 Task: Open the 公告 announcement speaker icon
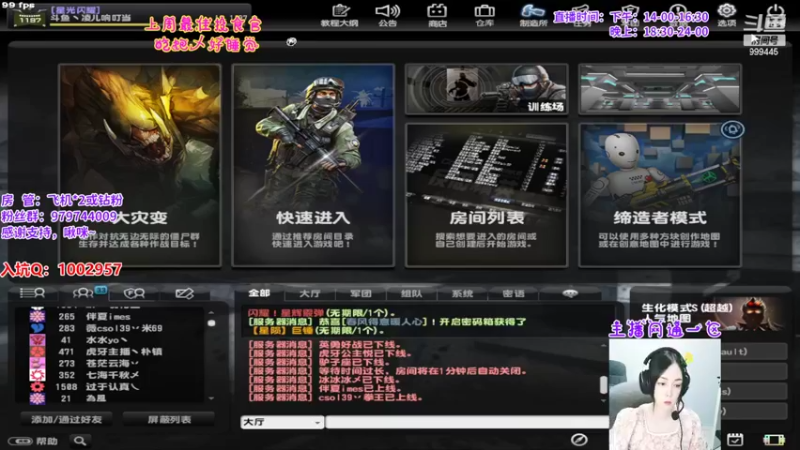click(x=387, y=15)
